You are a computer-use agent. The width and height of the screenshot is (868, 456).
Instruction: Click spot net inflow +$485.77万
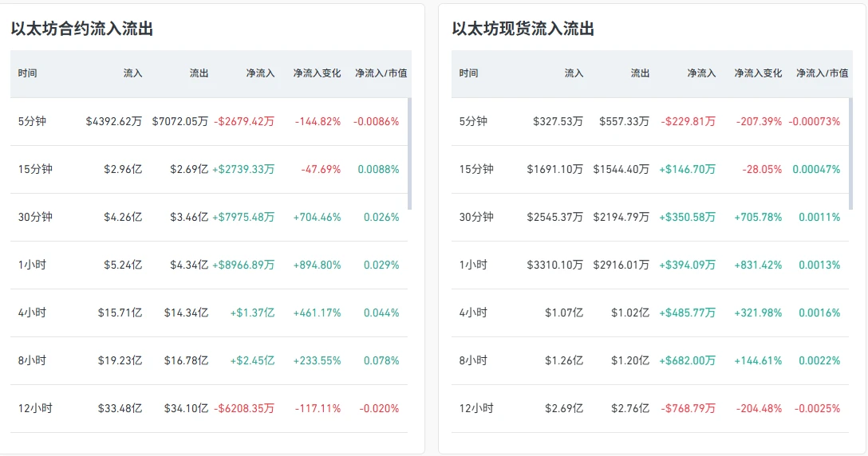688,313
